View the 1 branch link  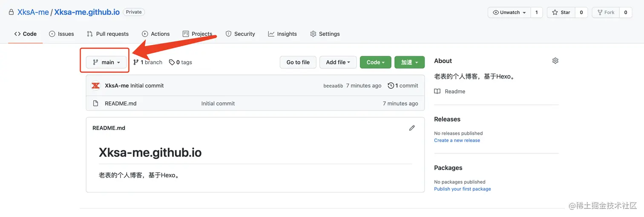click(x=148, y=62)
